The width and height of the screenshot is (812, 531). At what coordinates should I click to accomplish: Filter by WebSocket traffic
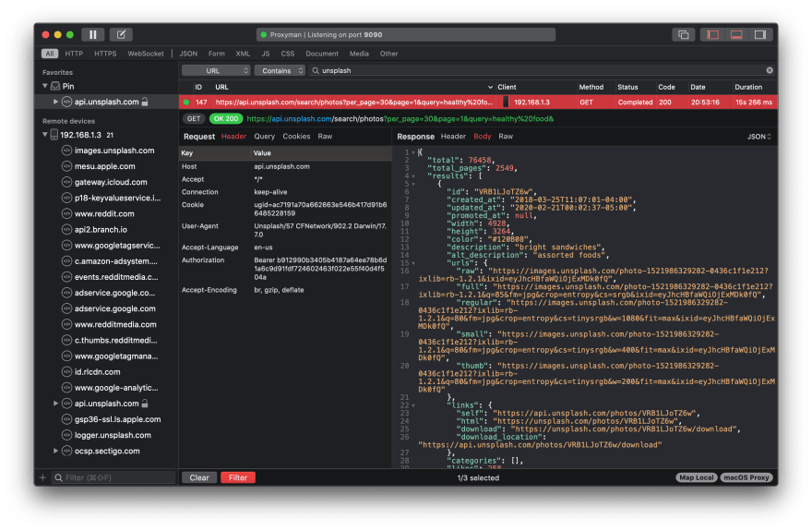point(146,54)
